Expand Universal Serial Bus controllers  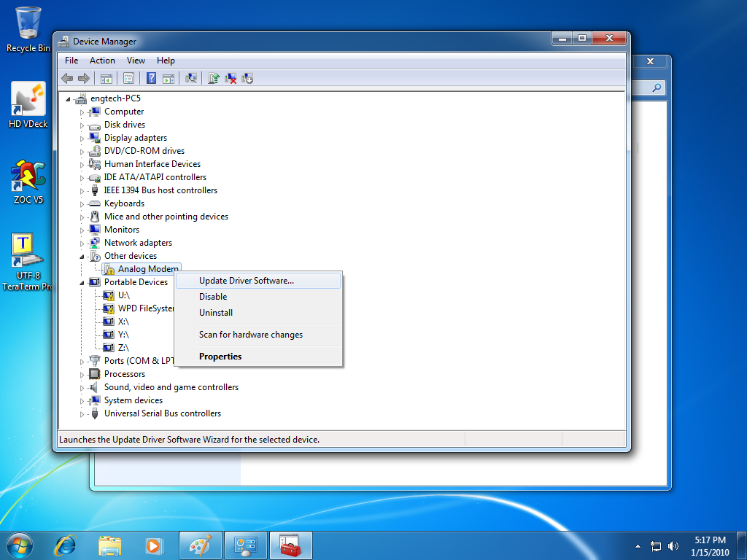(82, 413)
